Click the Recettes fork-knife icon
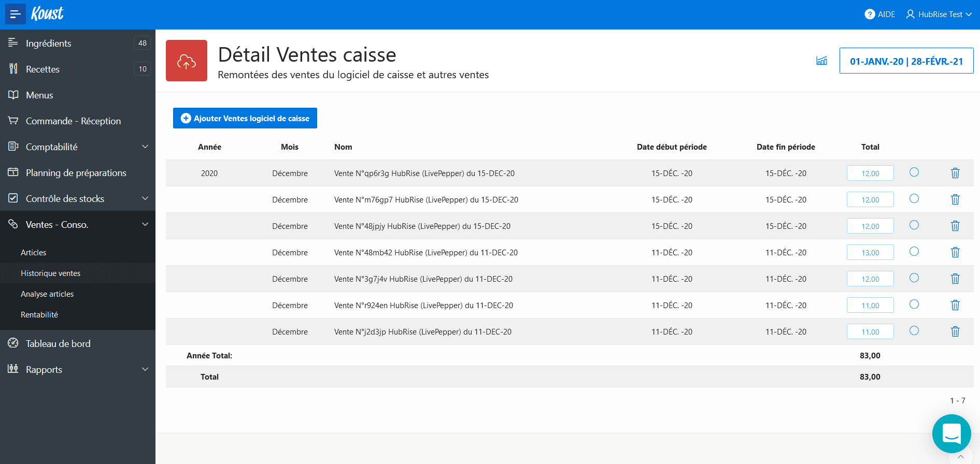This screenshot has height=464, width=980. click(x=13, y=68)
